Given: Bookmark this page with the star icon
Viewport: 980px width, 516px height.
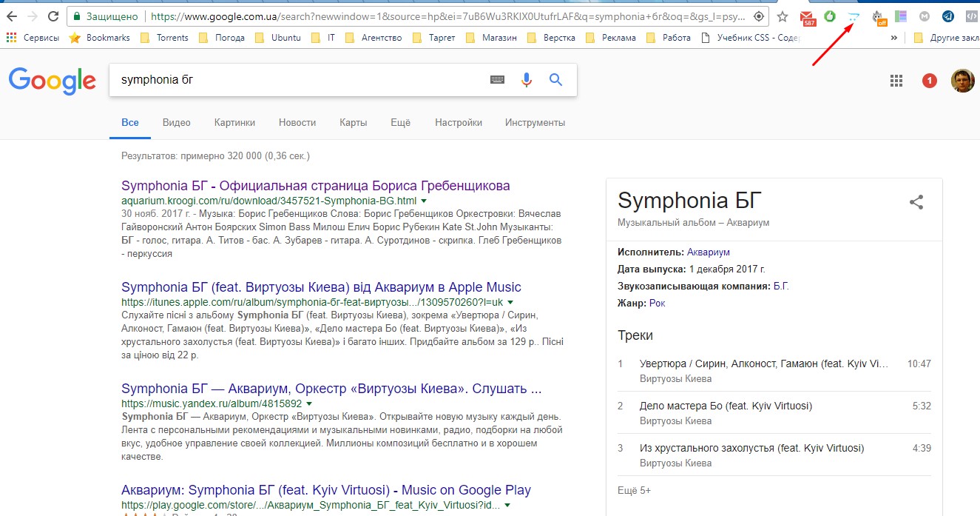Looking at the screenshot, I should click(x=783, y=16).
